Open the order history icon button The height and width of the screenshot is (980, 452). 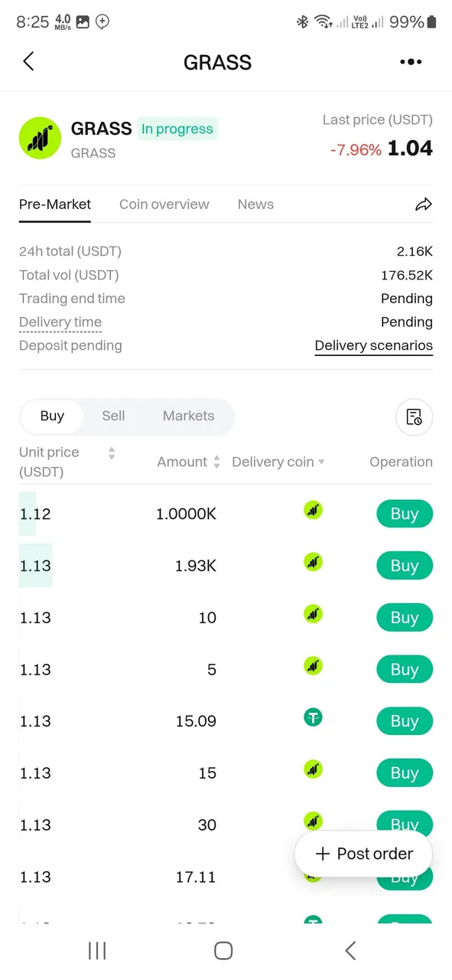click(x=414, y=417)
